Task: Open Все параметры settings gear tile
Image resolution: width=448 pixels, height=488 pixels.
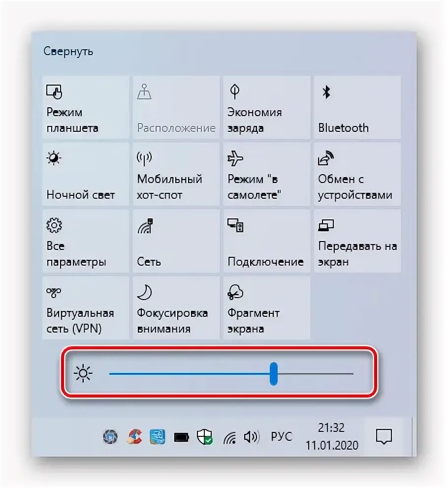Action: point(86,241)
